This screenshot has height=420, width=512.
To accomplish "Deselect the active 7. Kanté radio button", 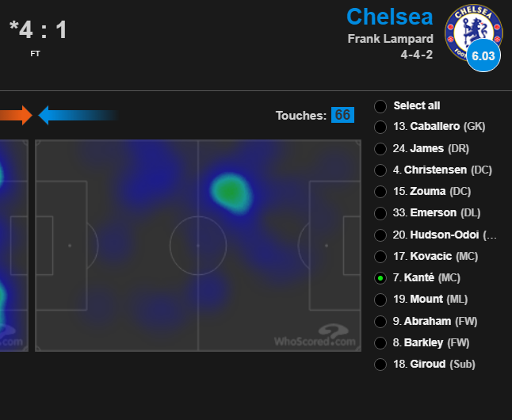I will click(380, 278).
